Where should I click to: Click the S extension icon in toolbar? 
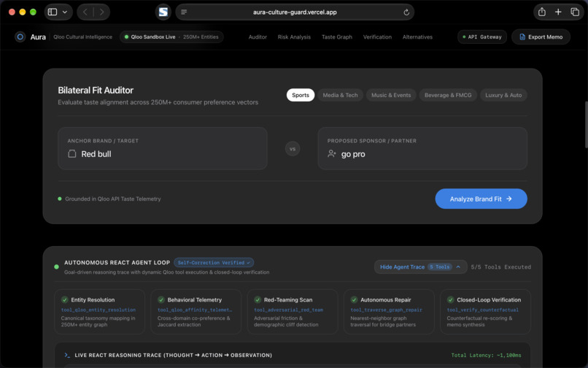pos(163,12)
